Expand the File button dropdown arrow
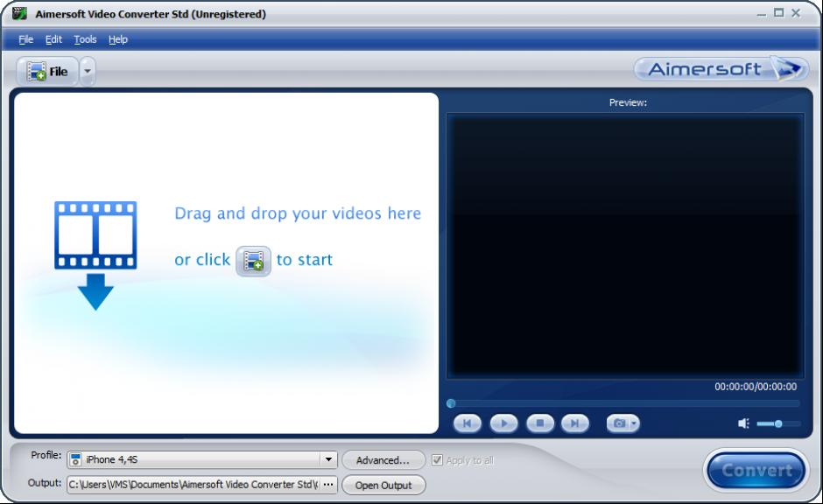The image size is (823, 504). [88, 72]
